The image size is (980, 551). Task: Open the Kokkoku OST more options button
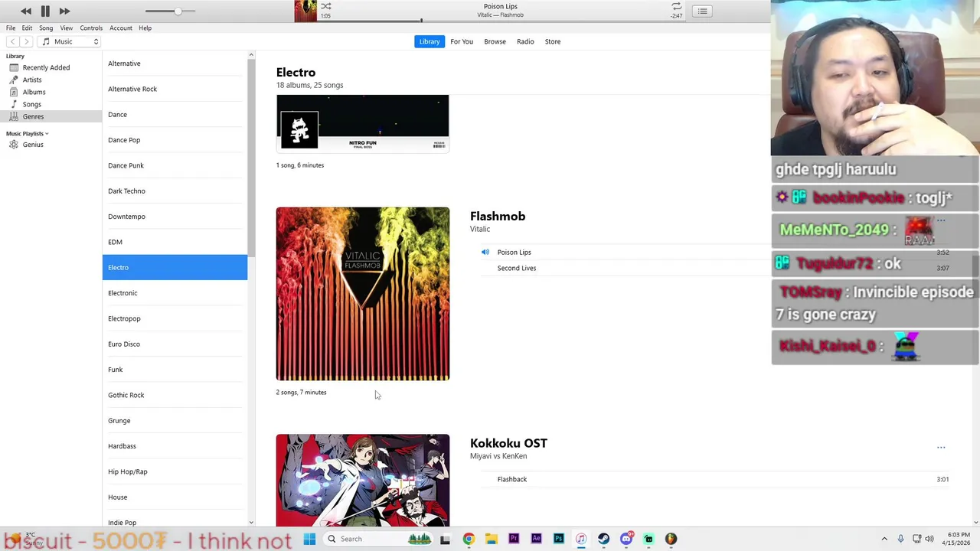(x=941, y=448)
